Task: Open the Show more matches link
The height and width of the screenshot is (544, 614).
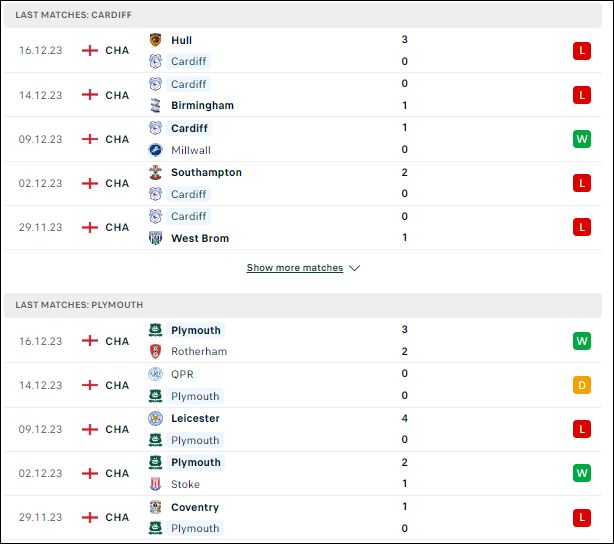Action: (x=294, y=268)
